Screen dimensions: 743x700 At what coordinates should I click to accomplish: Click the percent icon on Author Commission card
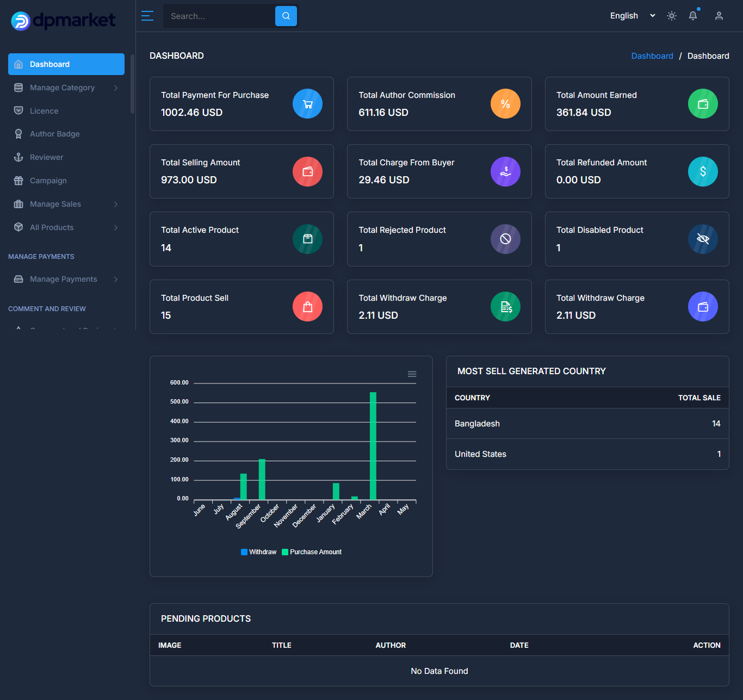[505, 104]
